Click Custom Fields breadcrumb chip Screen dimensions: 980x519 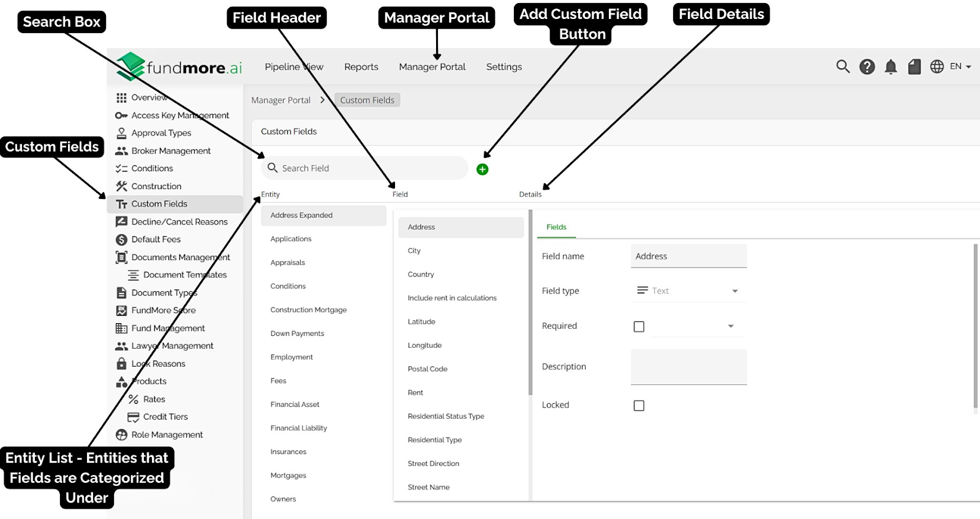click(367, 100)
